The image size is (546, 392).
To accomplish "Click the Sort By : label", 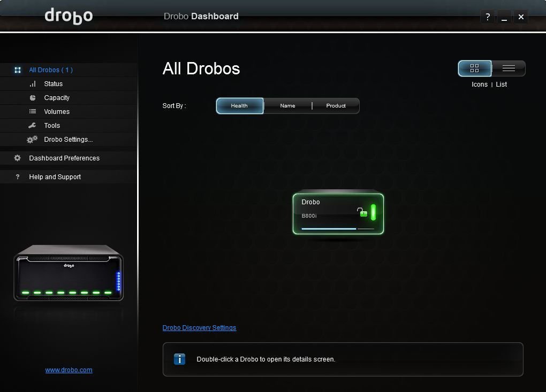I will point(174,106).
